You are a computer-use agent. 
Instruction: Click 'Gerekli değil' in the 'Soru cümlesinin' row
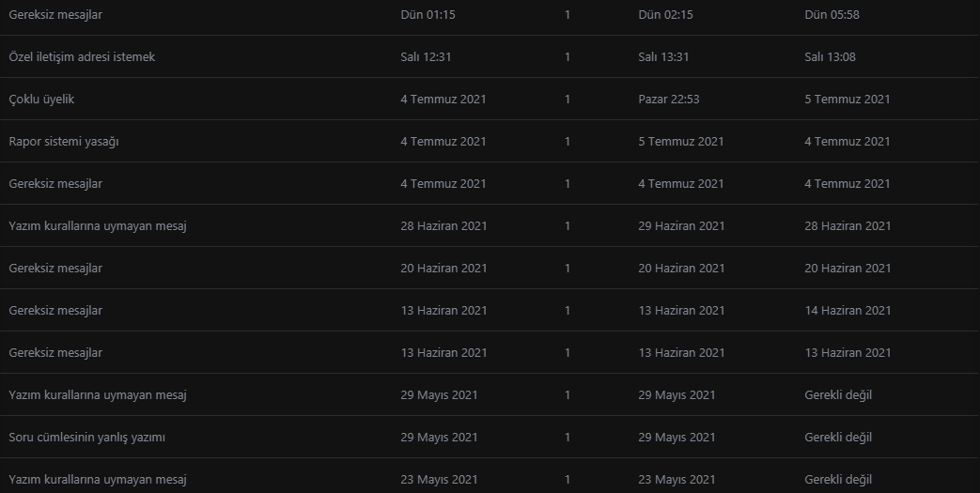pyautogui.click(x=838, y=438)
